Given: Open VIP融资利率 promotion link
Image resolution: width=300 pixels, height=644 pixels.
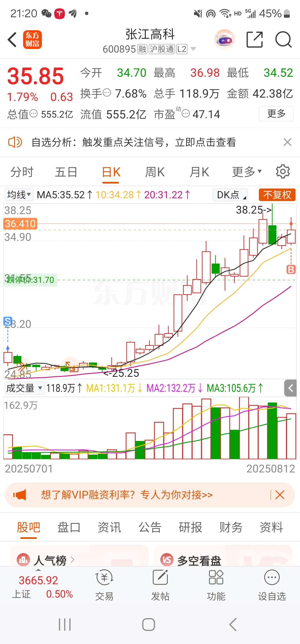Looking at the screenshot, I should coord(127,495).
